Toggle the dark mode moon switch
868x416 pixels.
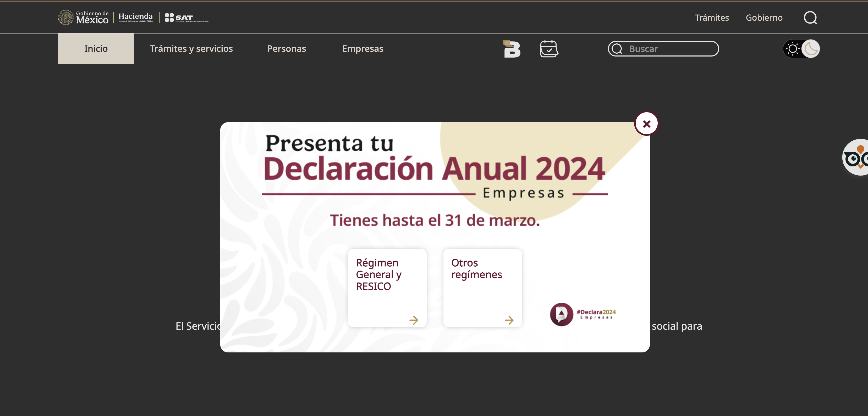[810, 49]
